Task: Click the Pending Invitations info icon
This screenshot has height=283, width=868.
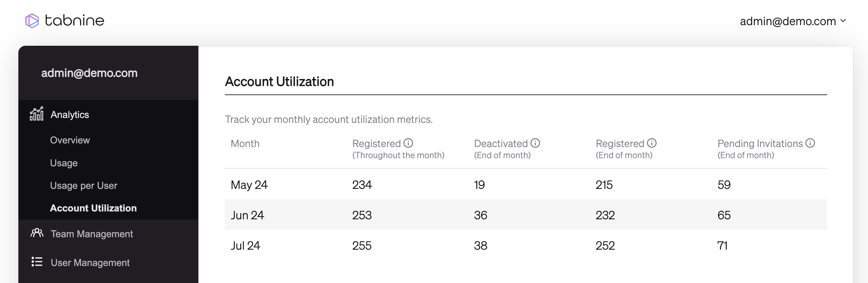Action: coord(810,143)
